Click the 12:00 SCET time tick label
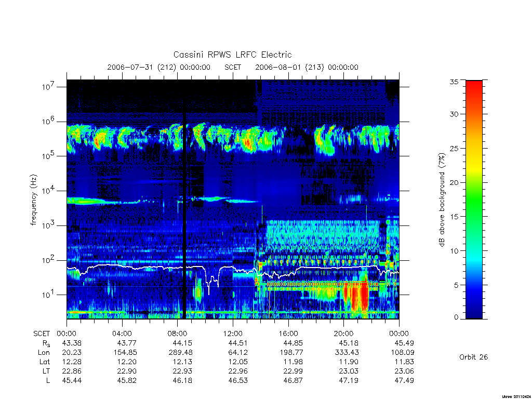Screen dimensions: 532x399 tap(233, 334)
